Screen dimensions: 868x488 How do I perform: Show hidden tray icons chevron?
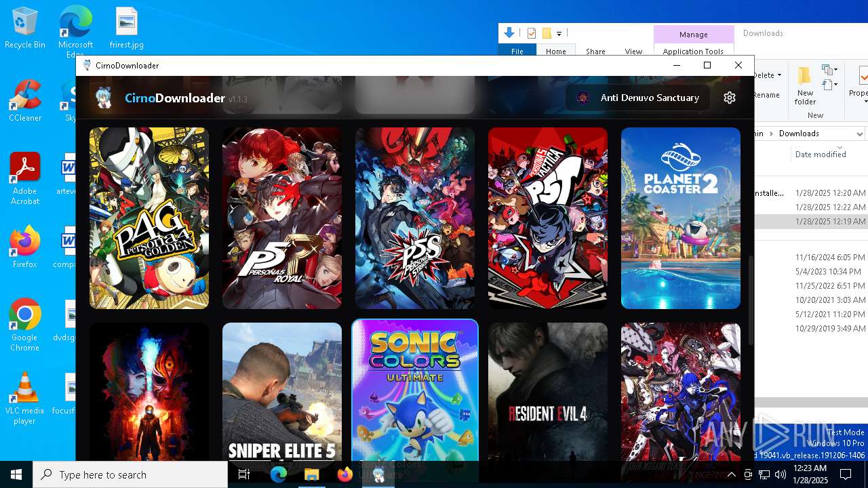click(731, 474)
